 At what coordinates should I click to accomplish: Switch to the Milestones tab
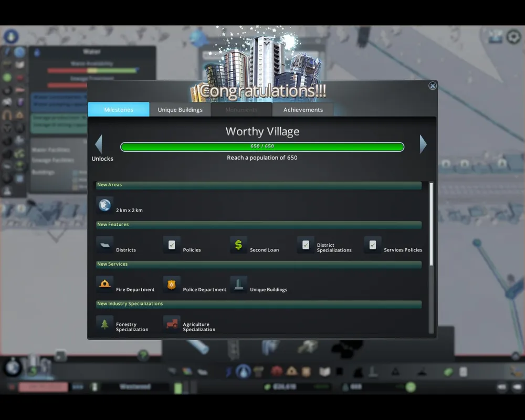[119, 110]
